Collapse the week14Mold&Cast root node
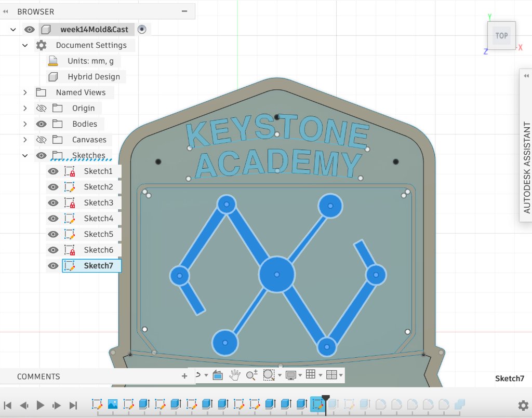 pyautogui.click(x=13, y=30)
